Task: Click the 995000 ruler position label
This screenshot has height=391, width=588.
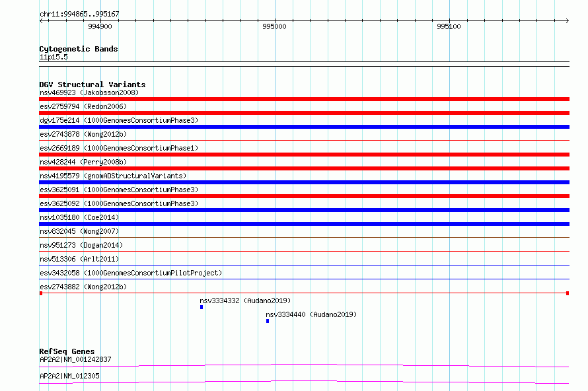Action: [274, 26]
